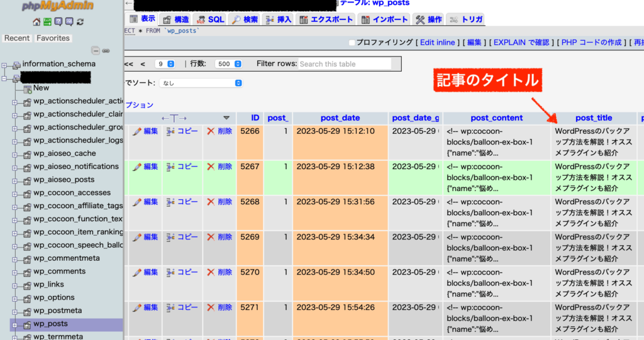Viewport: 644px width, 340px height.
Task: Click the pencil edit icon for row 5266
Action: [x=136, y=131]
